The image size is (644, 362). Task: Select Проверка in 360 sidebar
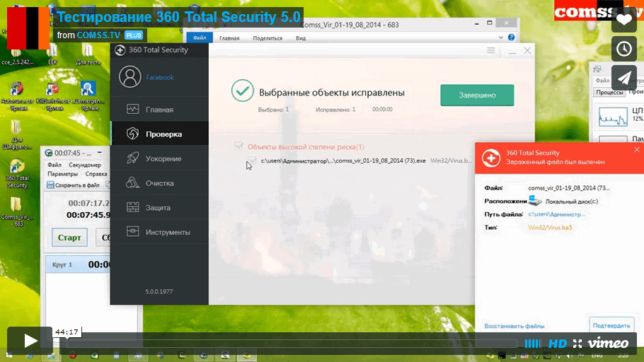tap(159, 134)
